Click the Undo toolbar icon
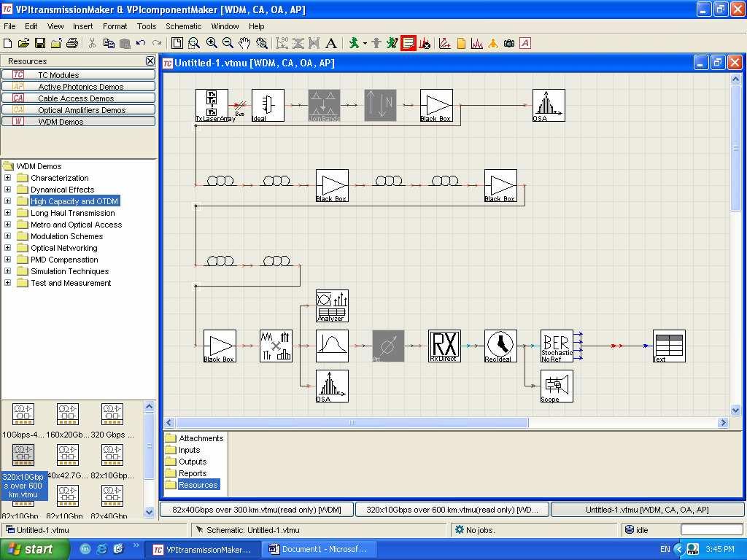This screenshot has width=747, height=560. (141, 43)
